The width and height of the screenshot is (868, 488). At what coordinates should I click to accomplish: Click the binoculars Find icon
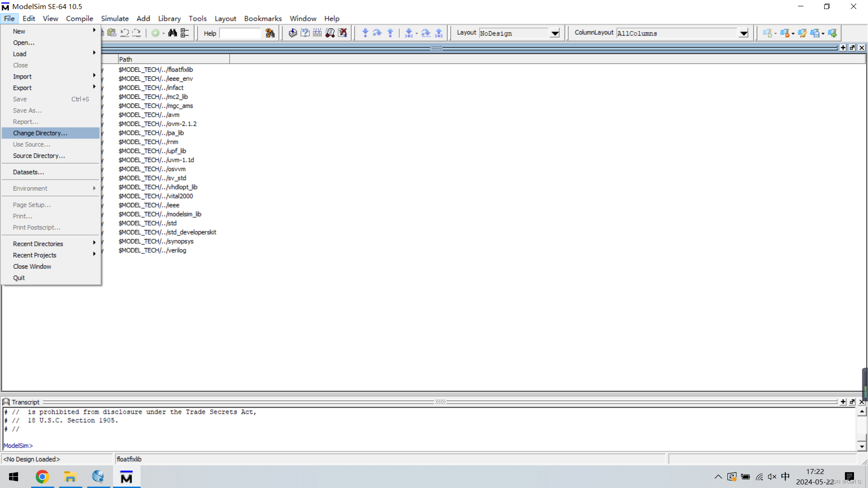[x=172, y=33]
